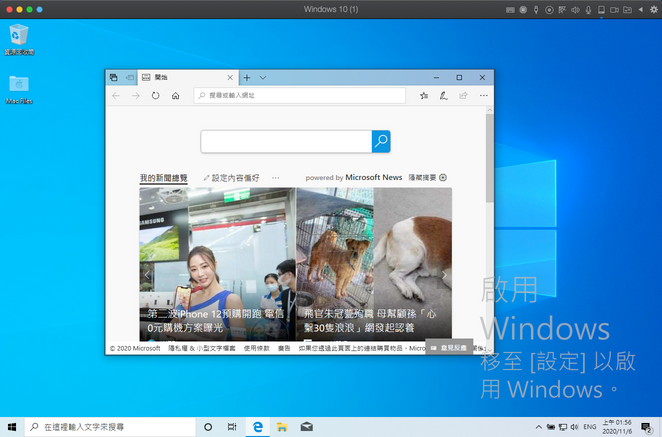The width and height of the screenshot is (662, 437).
Task: Open the add notes pen icon
Action: click(443, 96)
